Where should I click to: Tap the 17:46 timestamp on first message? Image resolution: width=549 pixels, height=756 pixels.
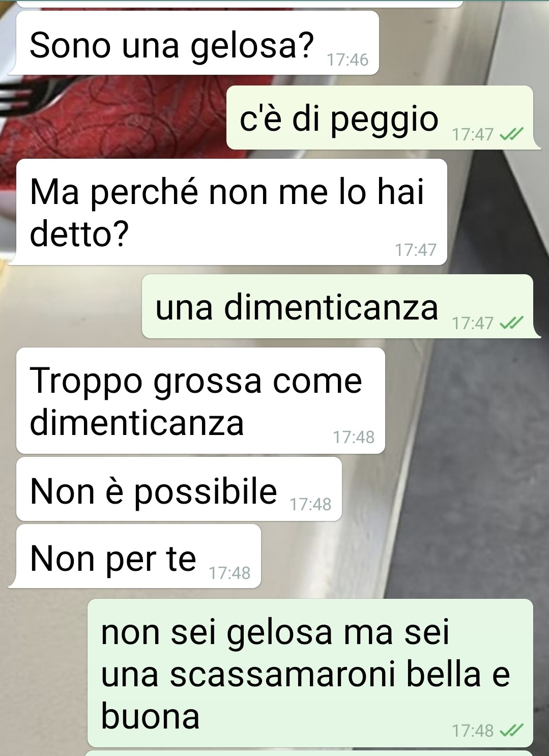click(x=348, y=60)
